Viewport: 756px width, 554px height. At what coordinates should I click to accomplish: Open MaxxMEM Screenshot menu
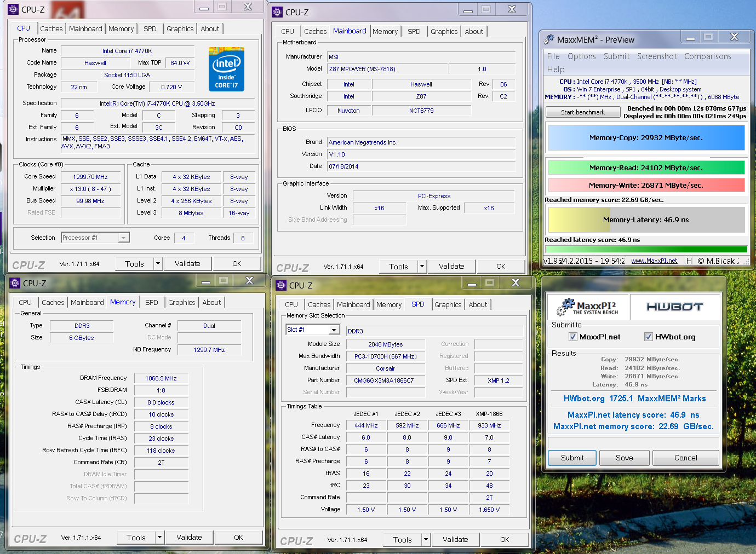657,56
